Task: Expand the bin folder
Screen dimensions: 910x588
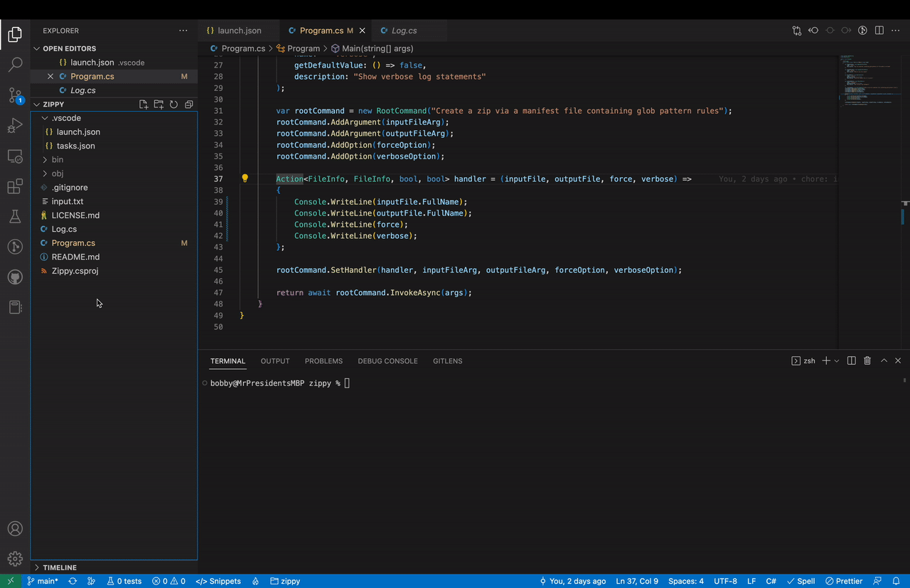Action: coord(57,159)
